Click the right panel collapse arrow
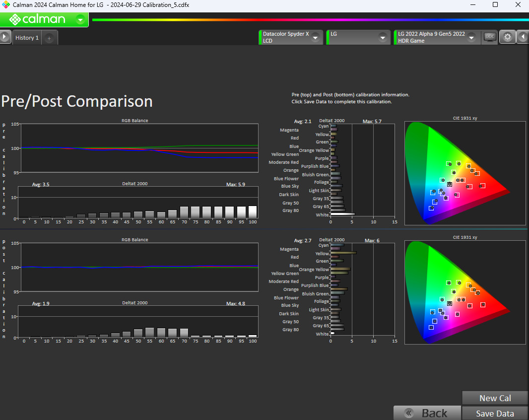529x420 pixels. [x=523, y=37]
